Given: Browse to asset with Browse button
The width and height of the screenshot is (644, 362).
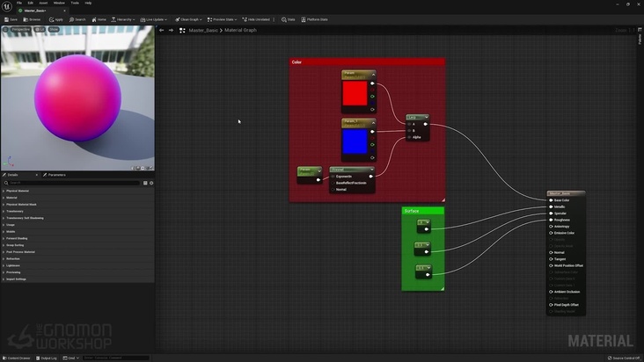Looking at the screenshot, I should tap(32, 19).
